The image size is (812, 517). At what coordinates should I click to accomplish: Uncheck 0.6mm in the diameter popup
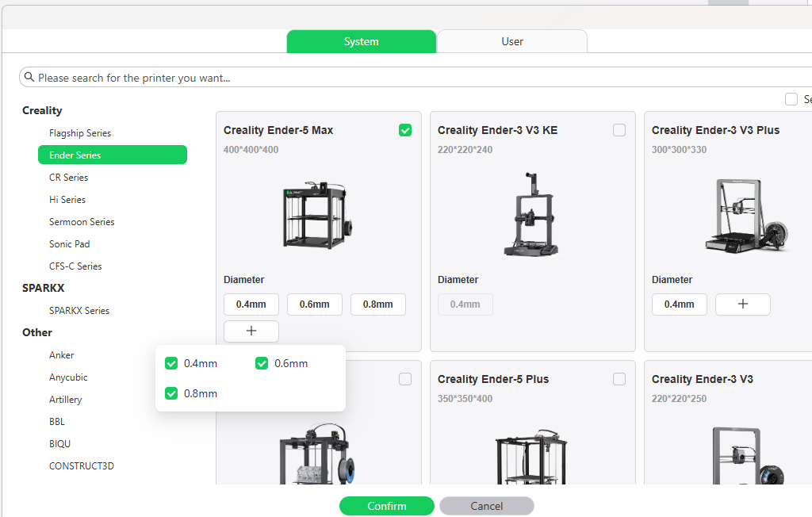pos(262,363)
